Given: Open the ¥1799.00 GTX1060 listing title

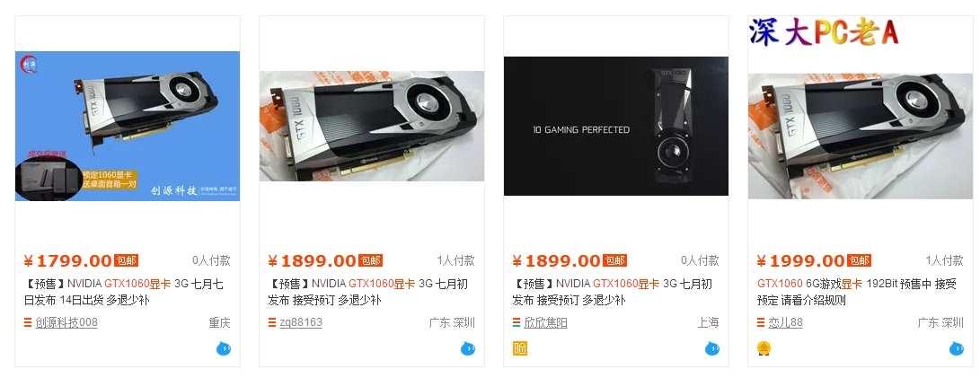Looking at the screenshot, I should point(124,292).
